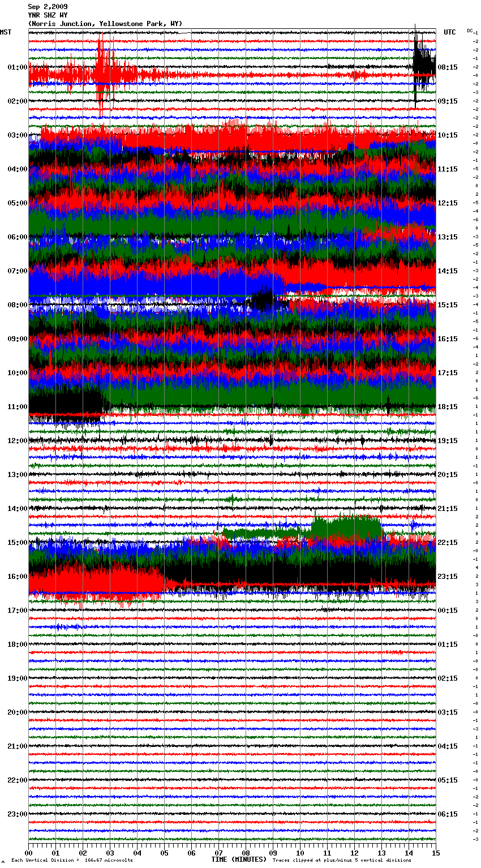Select the 01:00 MST time label

(x=18, y=67)
